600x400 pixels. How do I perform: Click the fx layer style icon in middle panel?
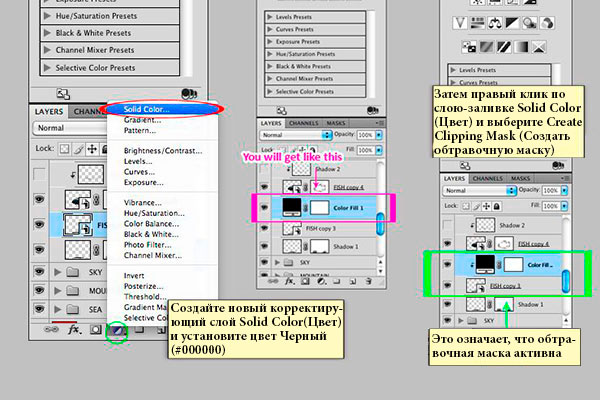tap(289, 282)
